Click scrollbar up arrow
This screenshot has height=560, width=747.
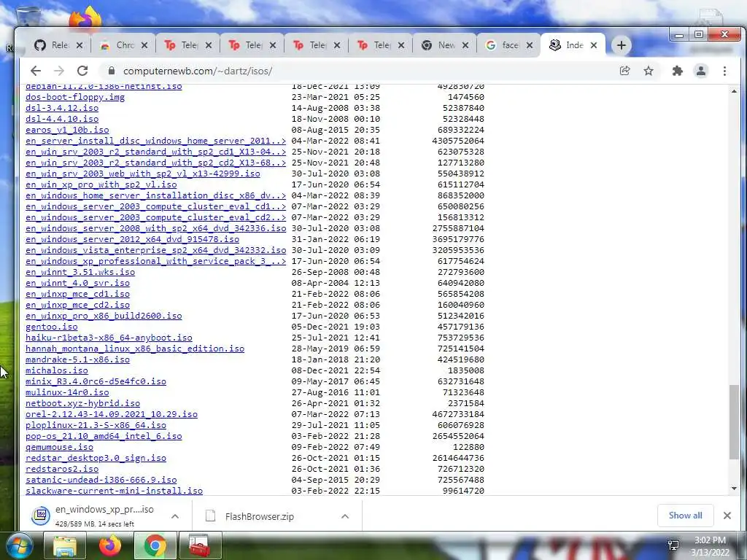734,91
